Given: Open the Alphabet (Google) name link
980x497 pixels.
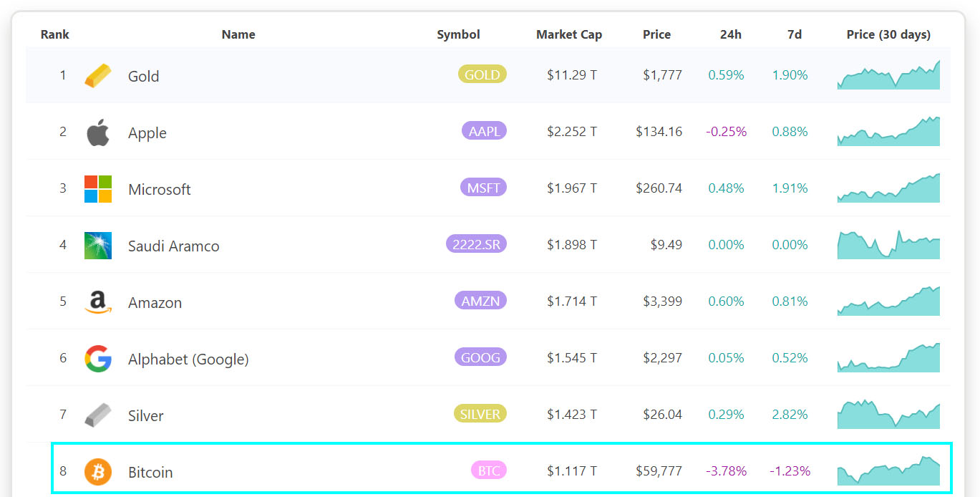Looking at the screenshot, I should click(x=188, y=360).
